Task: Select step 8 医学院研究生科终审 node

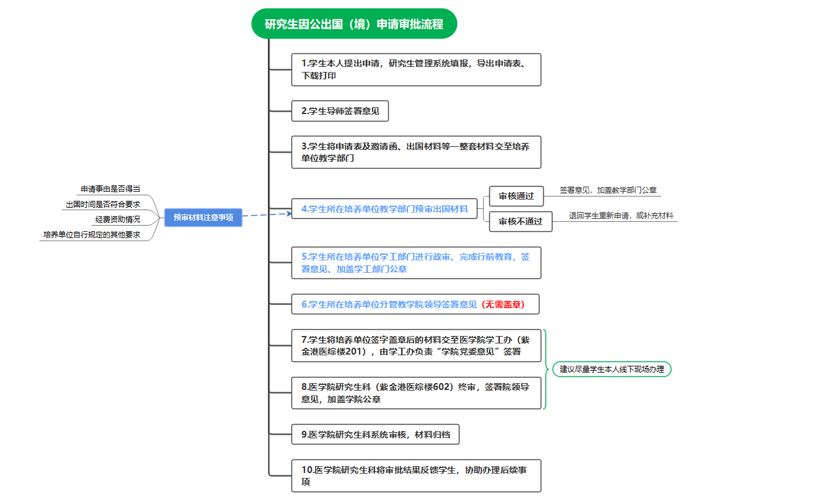Action: click(x=416, y=393)
